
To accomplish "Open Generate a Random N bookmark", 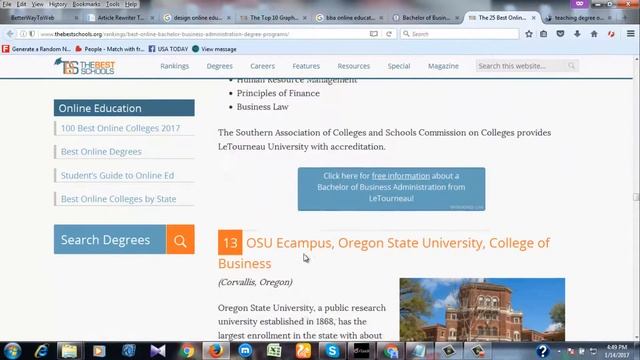I will 36,49.
